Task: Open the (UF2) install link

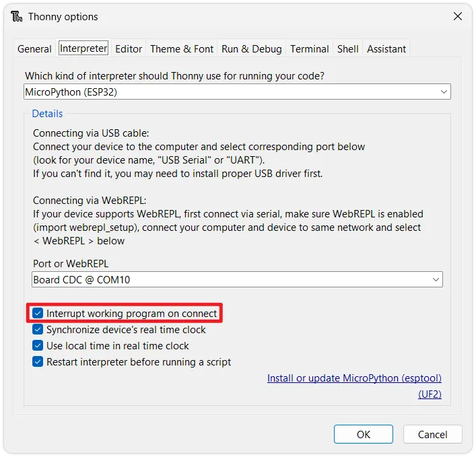Action: [430, 394]
